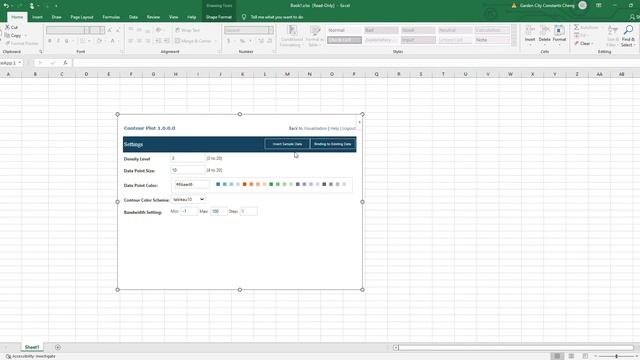
Task: Expand the Name Box dropdown arrow
Action: coord(20,63)
